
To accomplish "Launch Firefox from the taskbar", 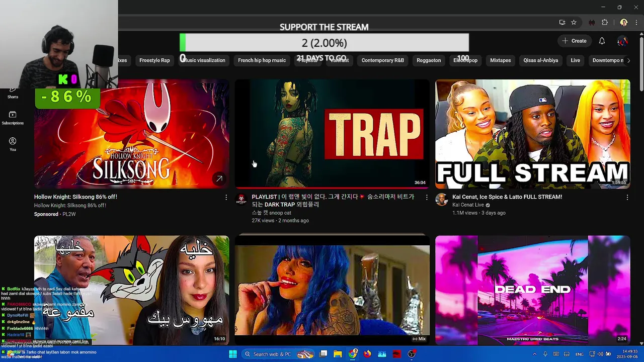I will (x=368, y=354).
